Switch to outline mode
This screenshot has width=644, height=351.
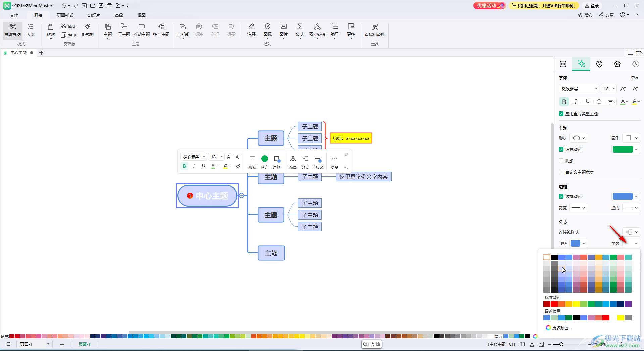pos(31,30)
